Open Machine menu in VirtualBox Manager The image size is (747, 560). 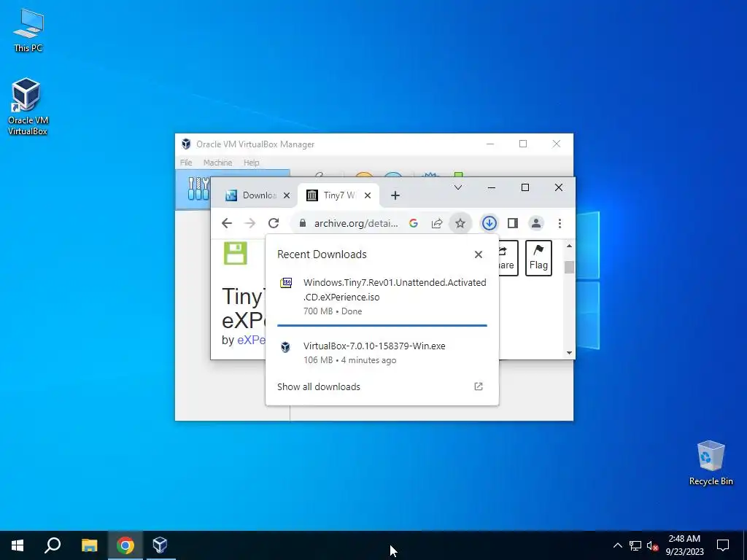pyautogui.click(x=217, y=163)
